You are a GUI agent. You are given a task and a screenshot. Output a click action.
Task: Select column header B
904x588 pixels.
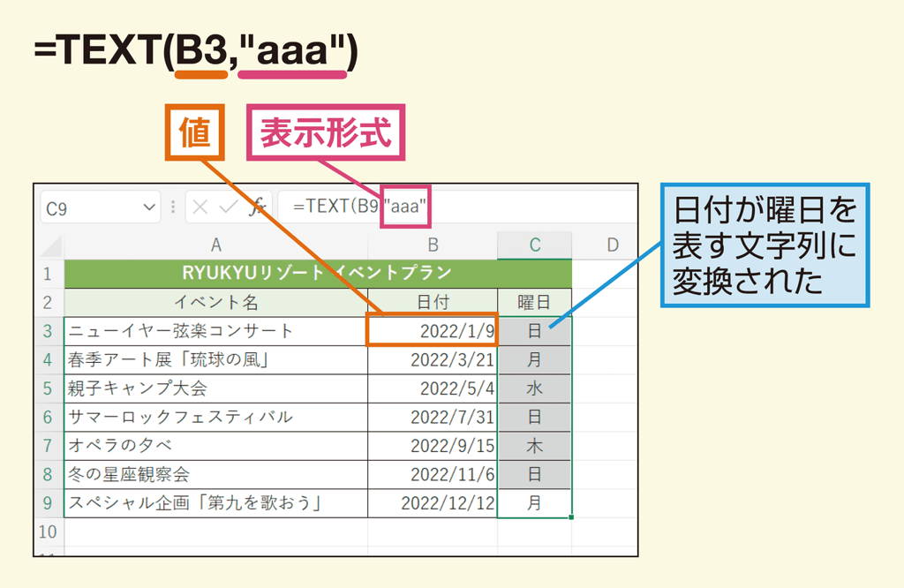[432, 245]
